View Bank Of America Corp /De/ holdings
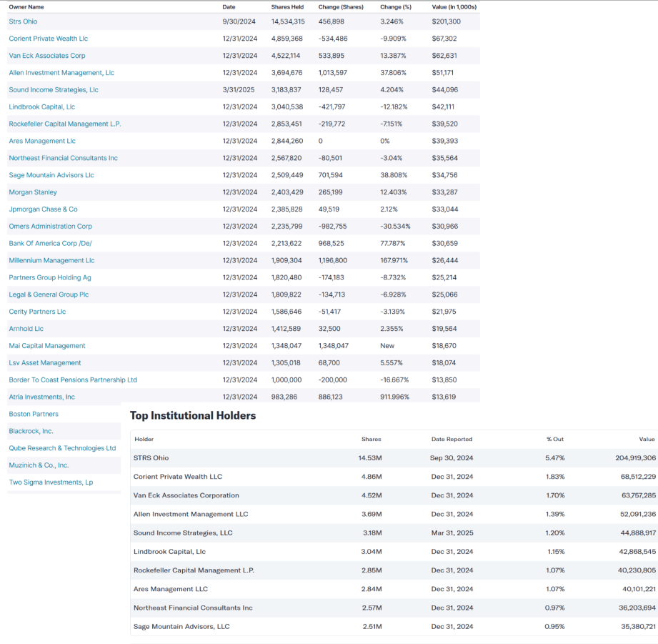 [49, 243]
